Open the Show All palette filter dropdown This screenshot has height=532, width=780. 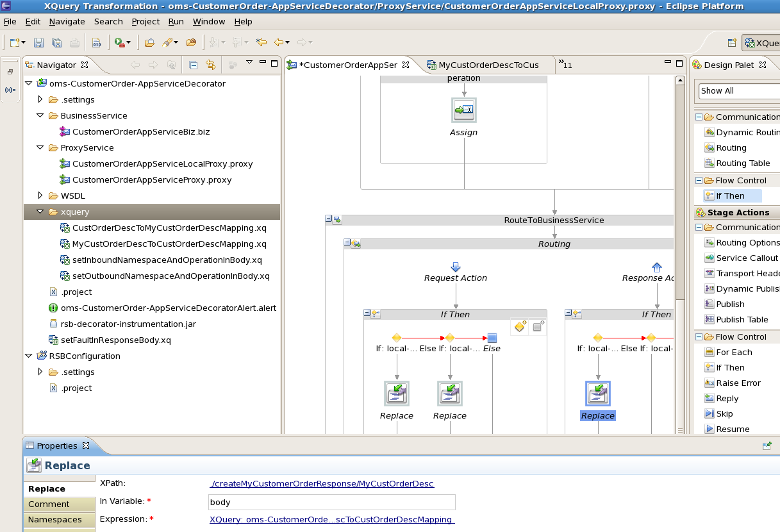(738, 91)
